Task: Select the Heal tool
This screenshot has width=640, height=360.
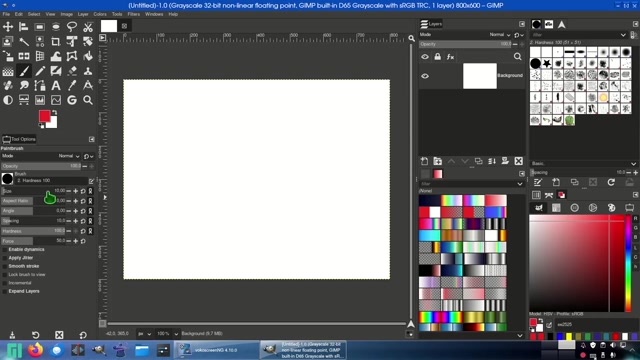Action: pos(8,86)
